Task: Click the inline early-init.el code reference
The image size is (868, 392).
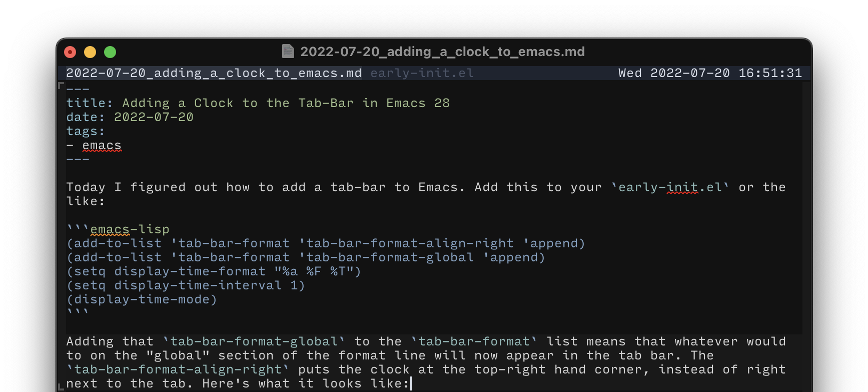Action: pyautogui.click(x=669, y=187)
